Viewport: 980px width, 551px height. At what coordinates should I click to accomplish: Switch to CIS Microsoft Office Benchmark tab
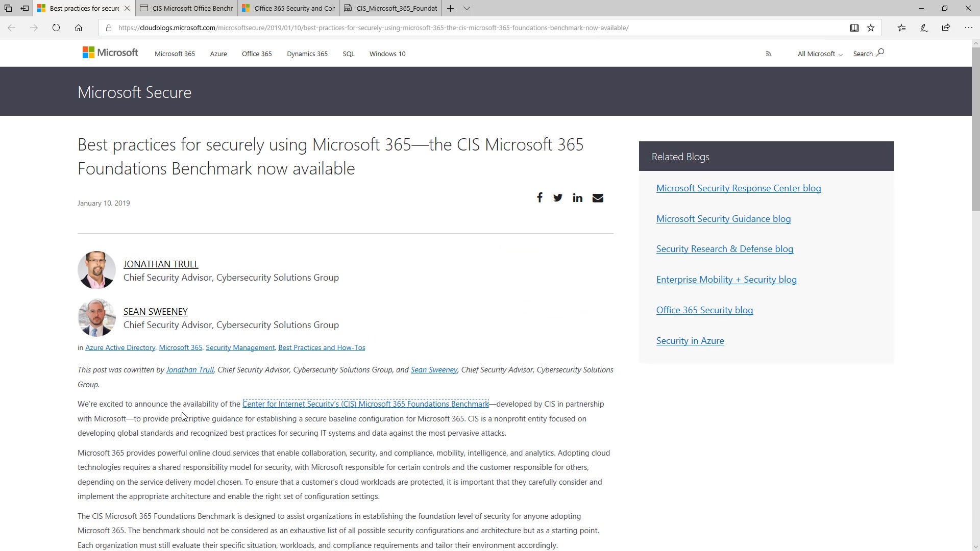[x=187, y=8]
